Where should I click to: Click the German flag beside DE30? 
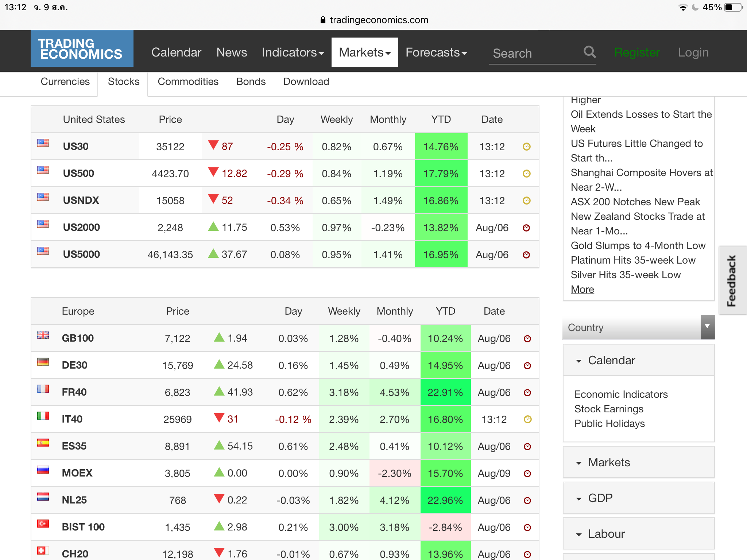point(43,362)
